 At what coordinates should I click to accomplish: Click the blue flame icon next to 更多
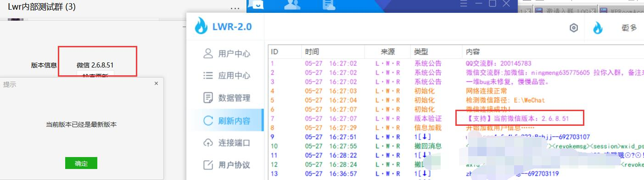pyautogui.click(x=597, y=28)
